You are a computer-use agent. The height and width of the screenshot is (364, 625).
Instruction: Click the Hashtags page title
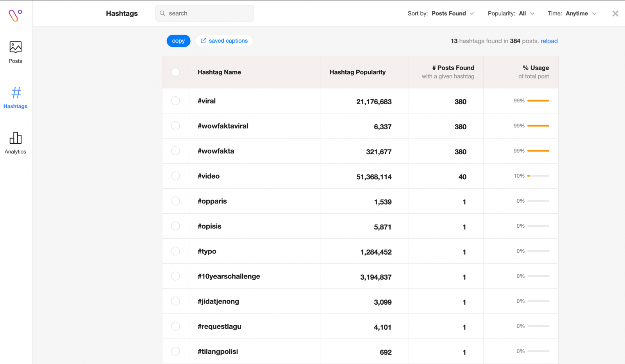[x=122, y=13]
